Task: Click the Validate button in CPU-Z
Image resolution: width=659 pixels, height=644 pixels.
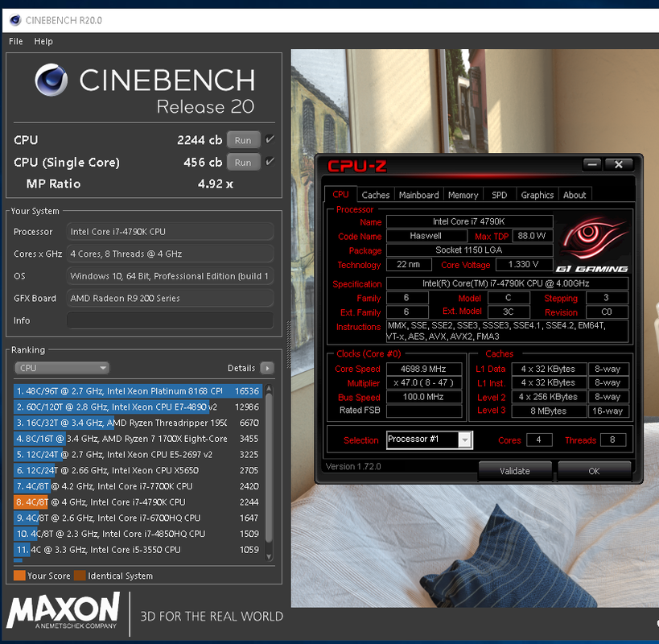Action: [515, 471]
